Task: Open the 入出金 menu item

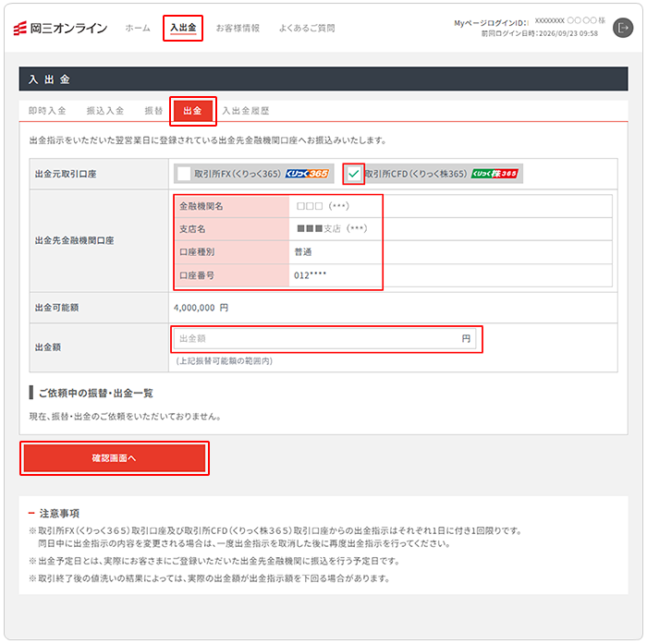Action: click(x=183, y=28)
